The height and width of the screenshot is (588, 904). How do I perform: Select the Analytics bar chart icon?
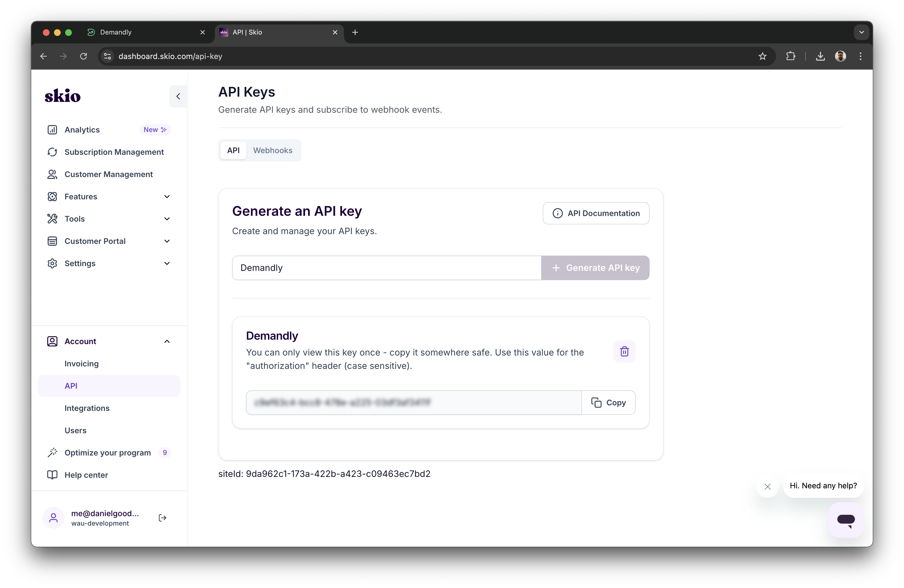[x=52, y=129]
